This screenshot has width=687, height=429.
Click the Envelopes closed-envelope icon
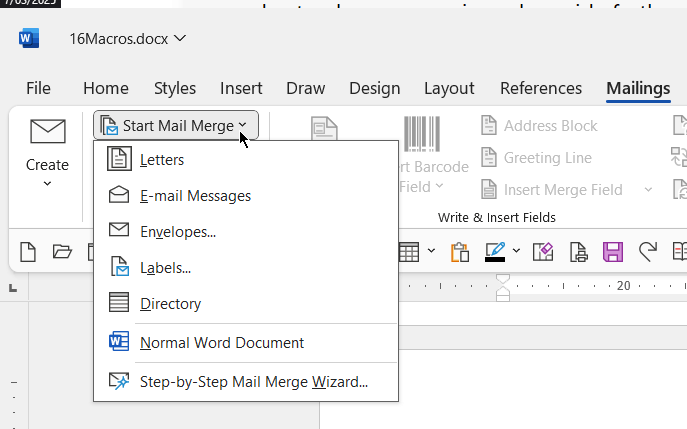pyautogui.click(x=119, y=230)
